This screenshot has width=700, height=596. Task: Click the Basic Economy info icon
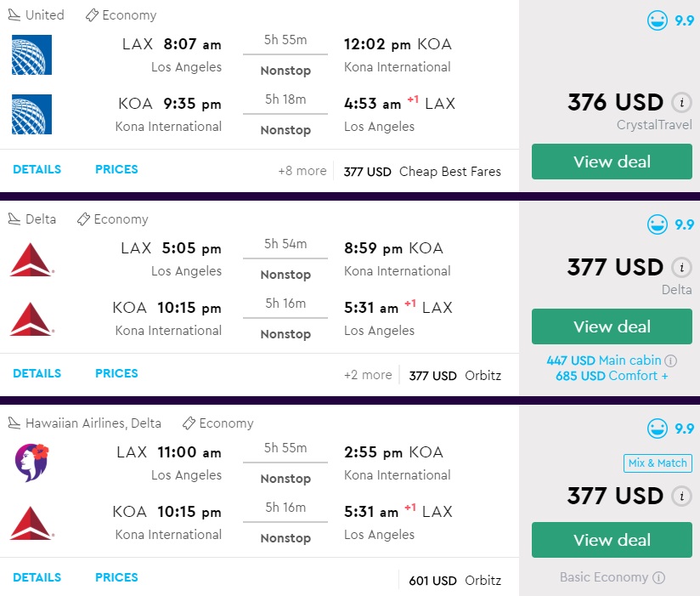pos(658,577)
